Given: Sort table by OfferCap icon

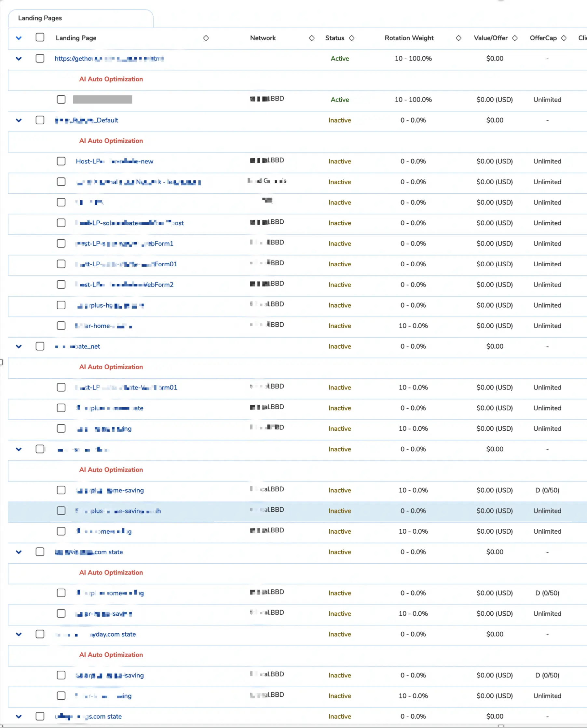Looking at the screenshot, I should click(563, 38).
